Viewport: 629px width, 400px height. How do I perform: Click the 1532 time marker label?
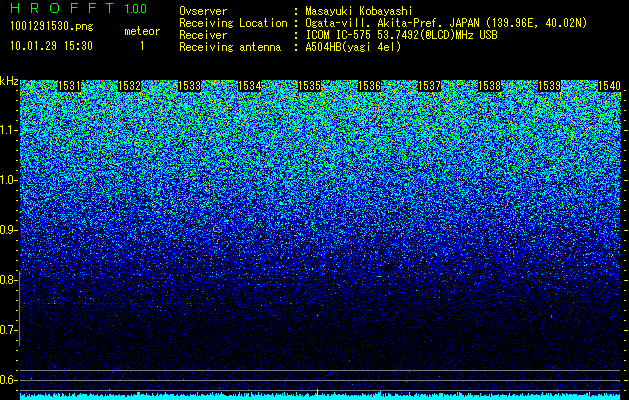pyautogui.click(x=130, y=86)
